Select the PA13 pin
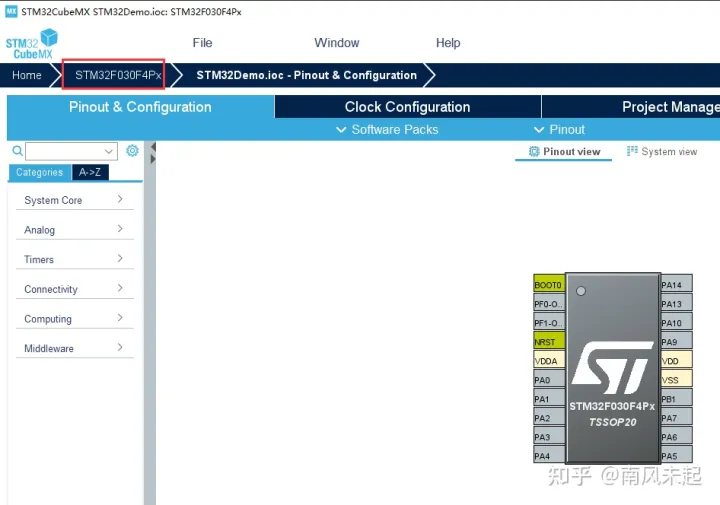The image size is (720, 505). click(677, 304)
